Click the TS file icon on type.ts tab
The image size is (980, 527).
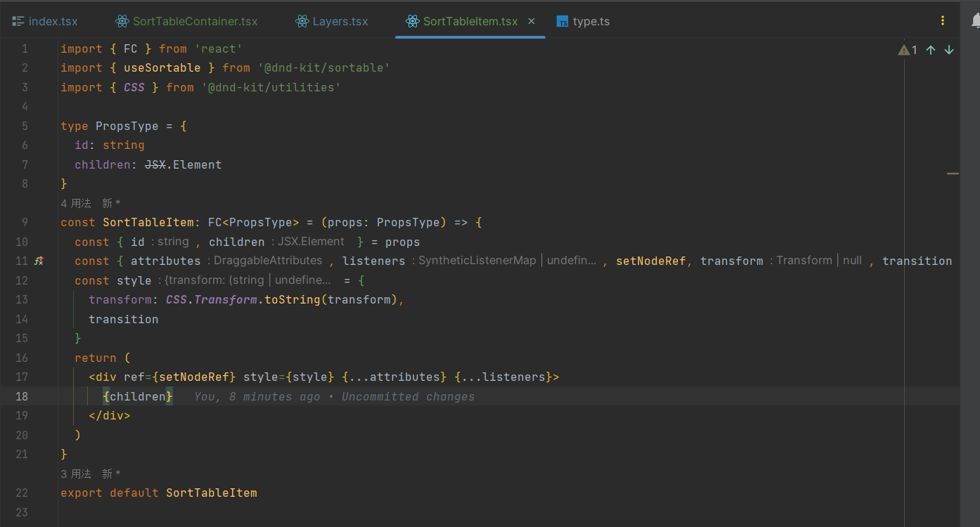562,22
